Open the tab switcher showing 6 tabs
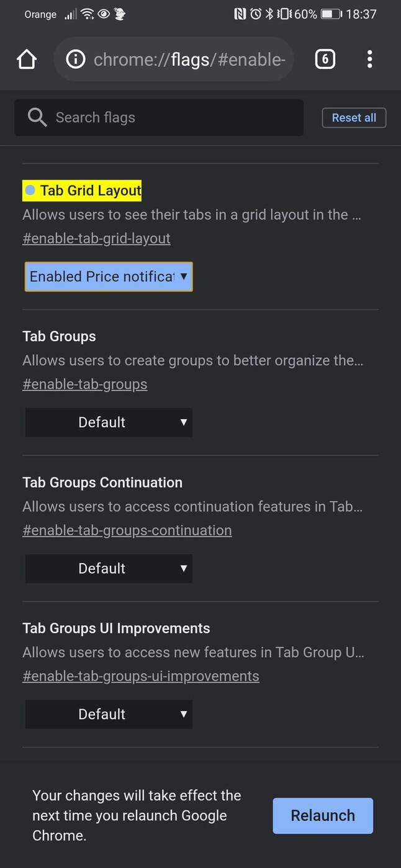Viewport: 401px width, 868px height. click(325, 60)
